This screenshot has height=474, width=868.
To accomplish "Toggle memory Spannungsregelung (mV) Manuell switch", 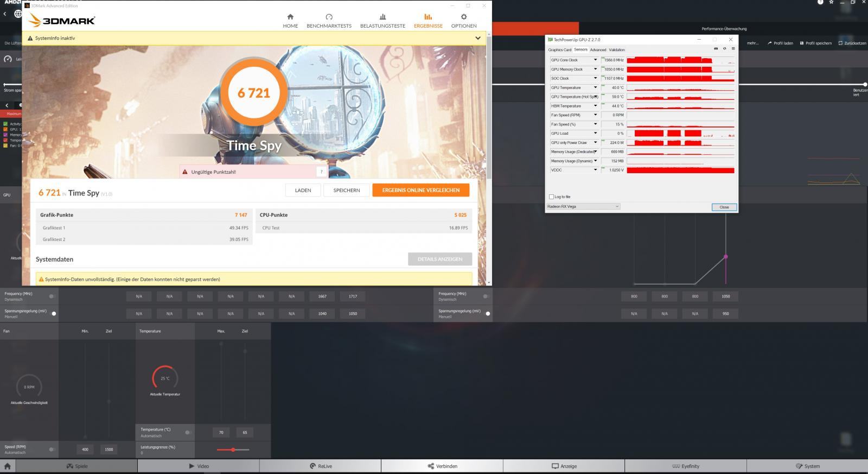I will tap(487, 313).
